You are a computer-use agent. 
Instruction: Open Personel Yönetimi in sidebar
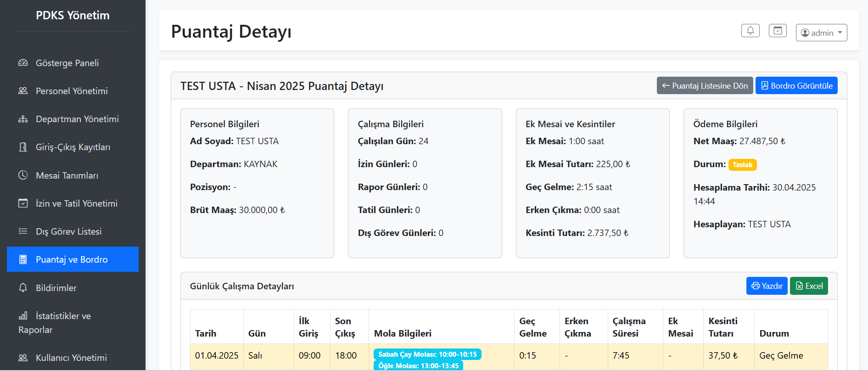pyautogui.click(x=72, y=91)
